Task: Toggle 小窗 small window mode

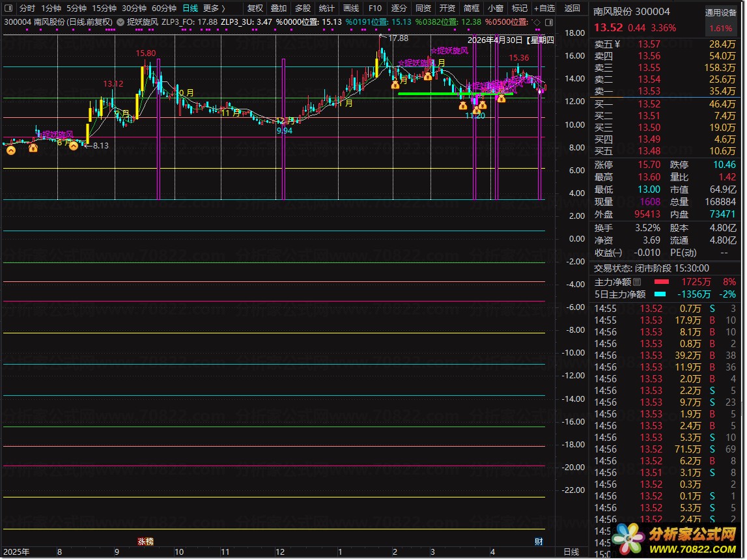Action: click(x=496, y=8)
